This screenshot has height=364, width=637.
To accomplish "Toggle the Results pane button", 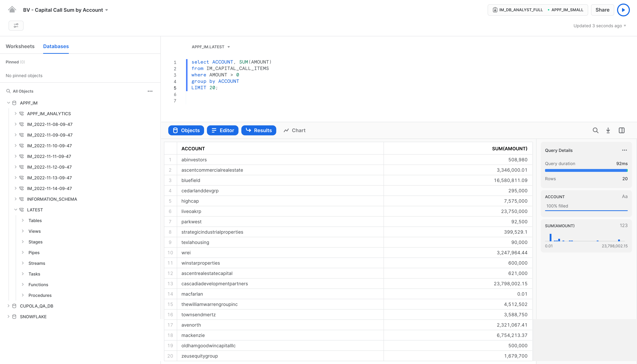I will [258, 130].
